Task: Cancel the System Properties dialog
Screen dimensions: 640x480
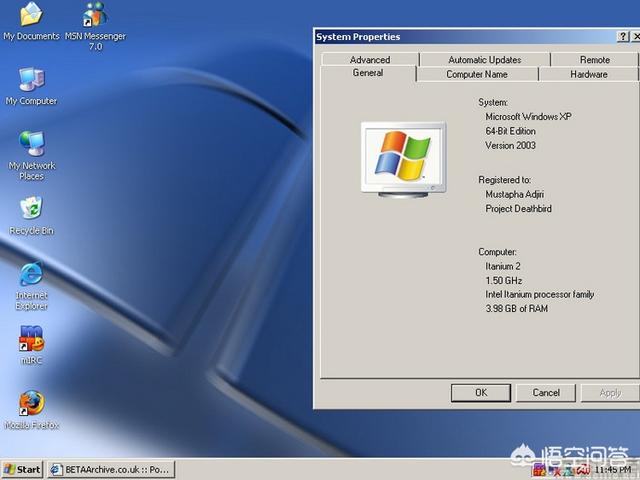Action: [546, 393]
